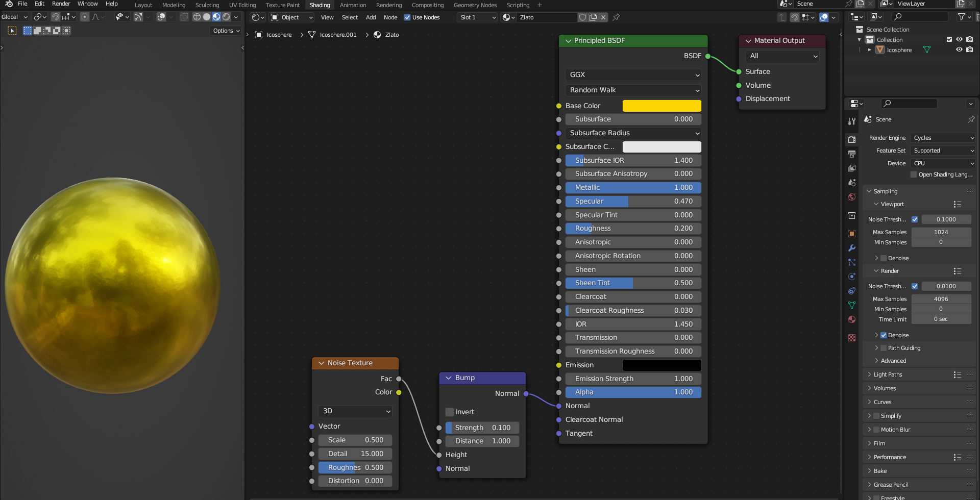
Task: Expand the Light Paths panel
Action: pos(888,374)
